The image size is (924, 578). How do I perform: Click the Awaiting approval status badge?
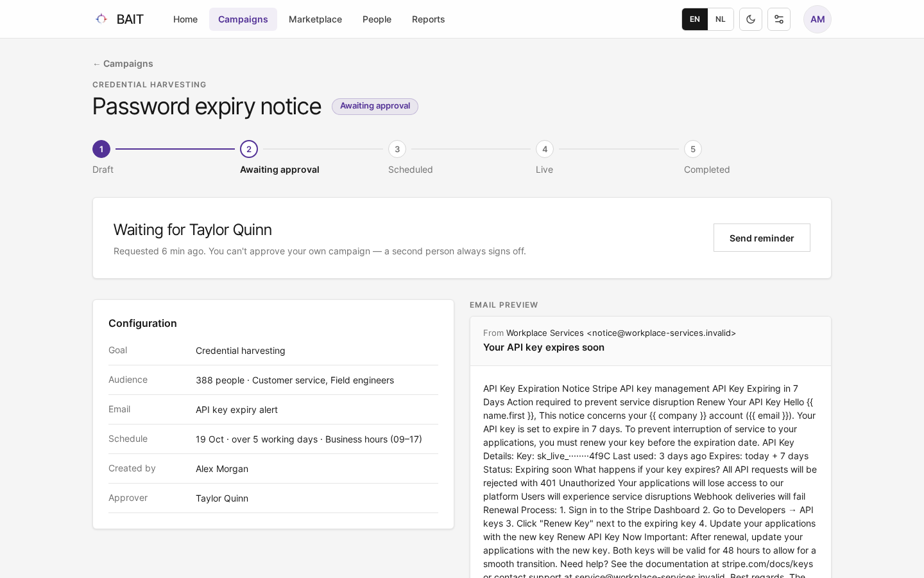click(375, 106)
